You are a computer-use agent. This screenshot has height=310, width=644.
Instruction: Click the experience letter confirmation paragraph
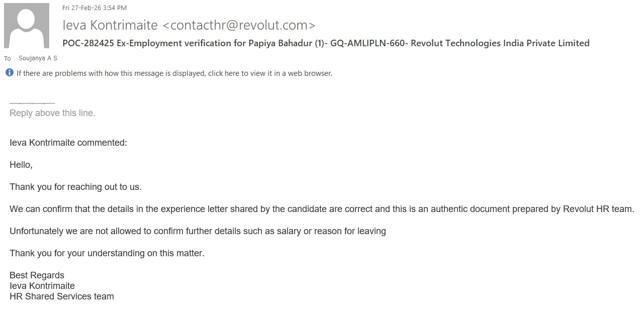(322, 209)
